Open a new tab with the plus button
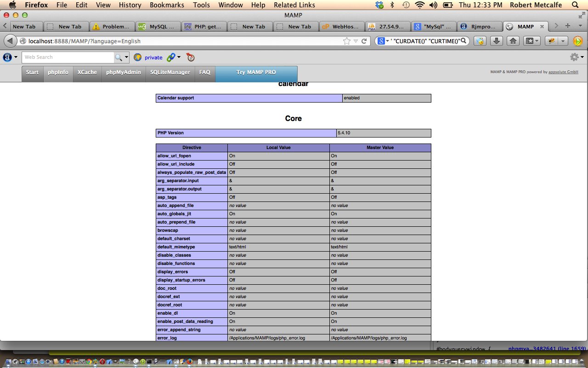Image resolution: width=588 pixels, height=368 pixels. click(x=568, y=26)
